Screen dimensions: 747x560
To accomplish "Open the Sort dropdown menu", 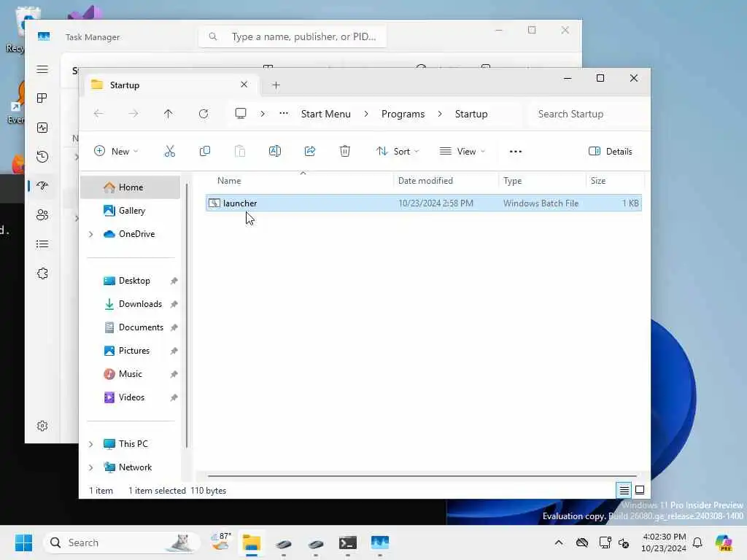I will click(x=398, y=152).
